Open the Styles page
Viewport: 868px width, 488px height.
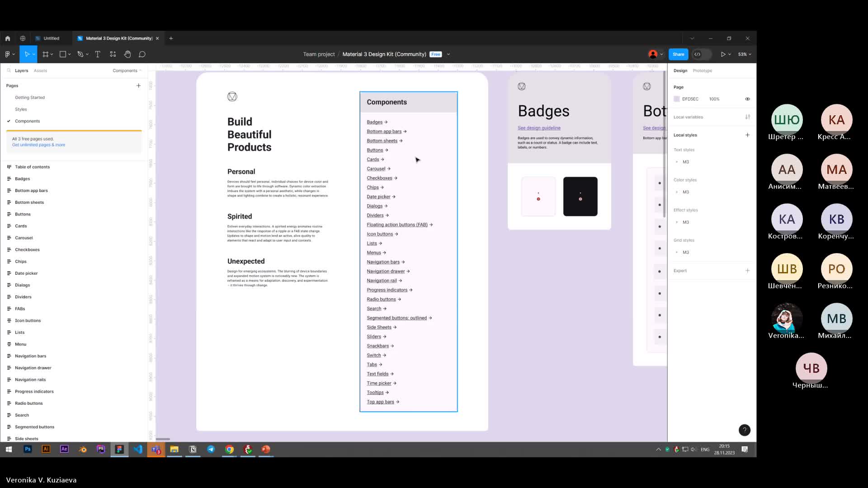pyautogui.click(x=21, y=109)
